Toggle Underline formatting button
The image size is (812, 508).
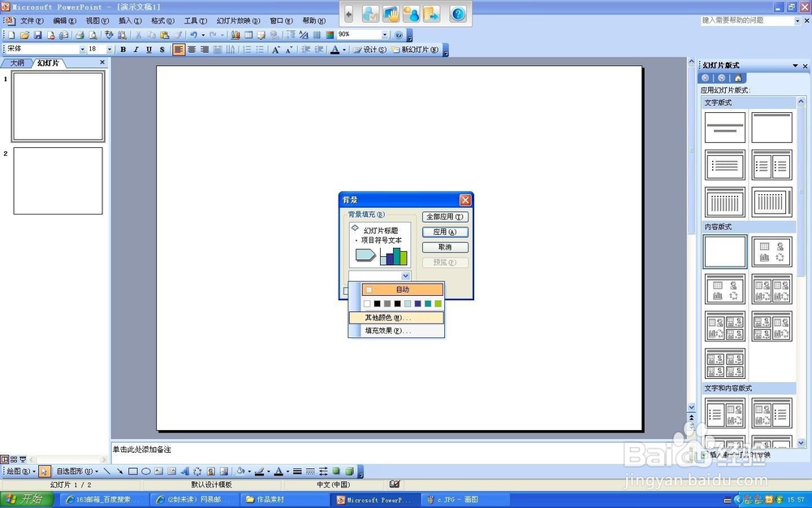(x=149, y=50)
